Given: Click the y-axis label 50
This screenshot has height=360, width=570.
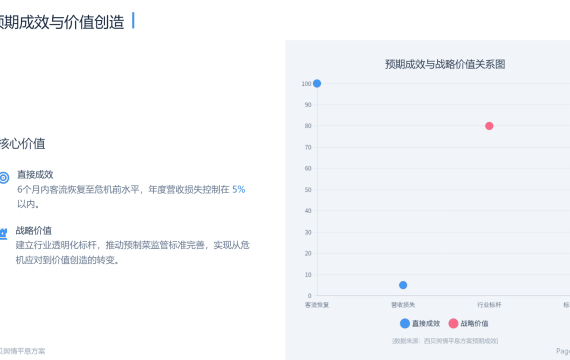Looking at the screenshot, I should click(308, 190).
